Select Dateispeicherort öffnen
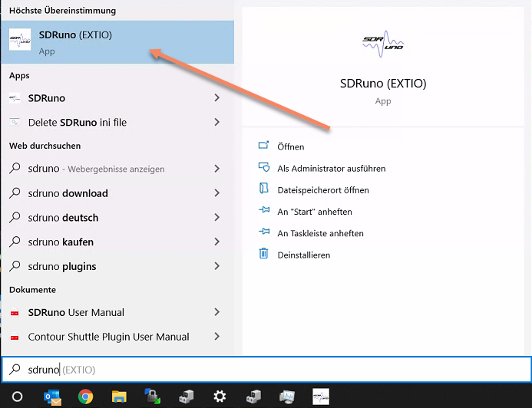 click(x=323, y=190)
